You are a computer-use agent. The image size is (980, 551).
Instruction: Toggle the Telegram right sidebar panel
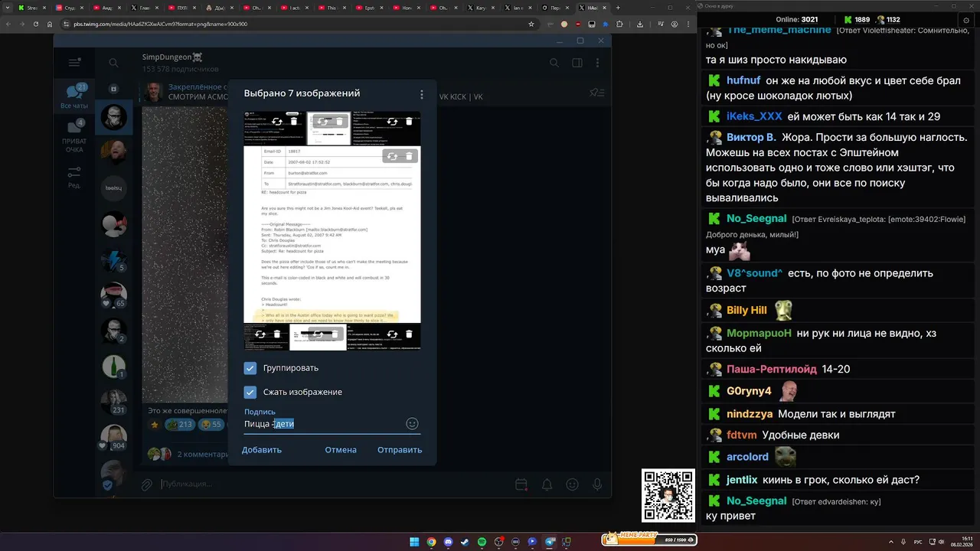pos(577,63)
